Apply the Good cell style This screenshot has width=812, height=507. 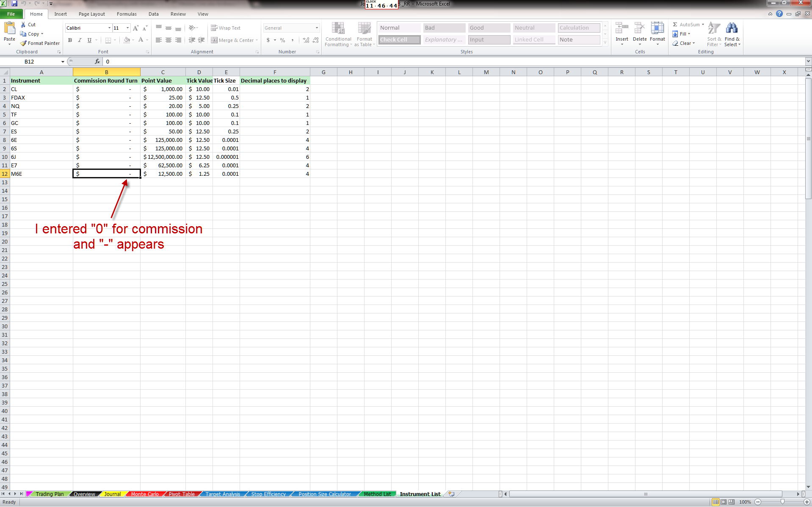tap(489, 28)
